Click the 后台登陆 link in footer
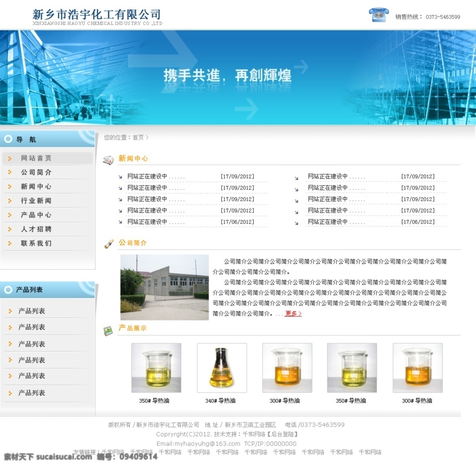Viewport: 476px width, 466px height. point(282,434)
